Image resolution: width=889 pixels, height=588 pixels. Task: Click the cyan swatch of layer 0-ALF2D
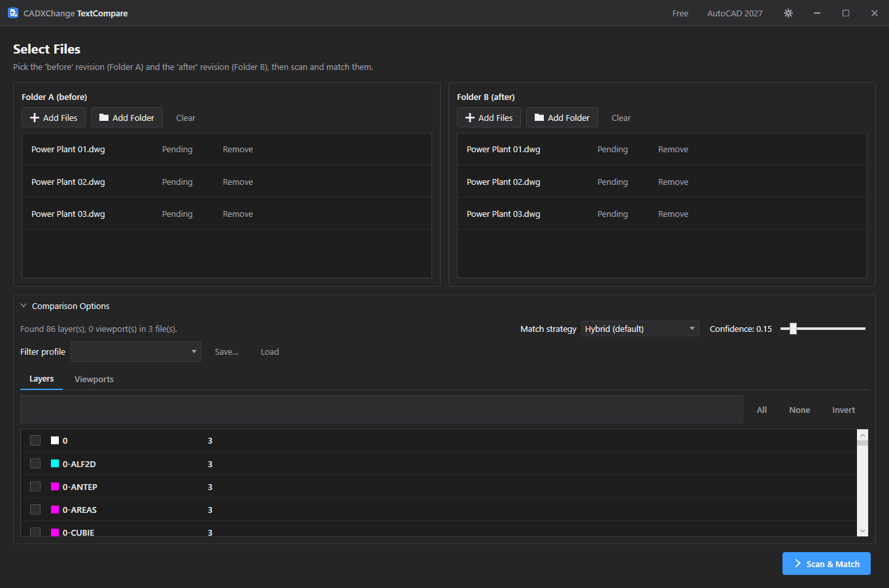(55, 464)
